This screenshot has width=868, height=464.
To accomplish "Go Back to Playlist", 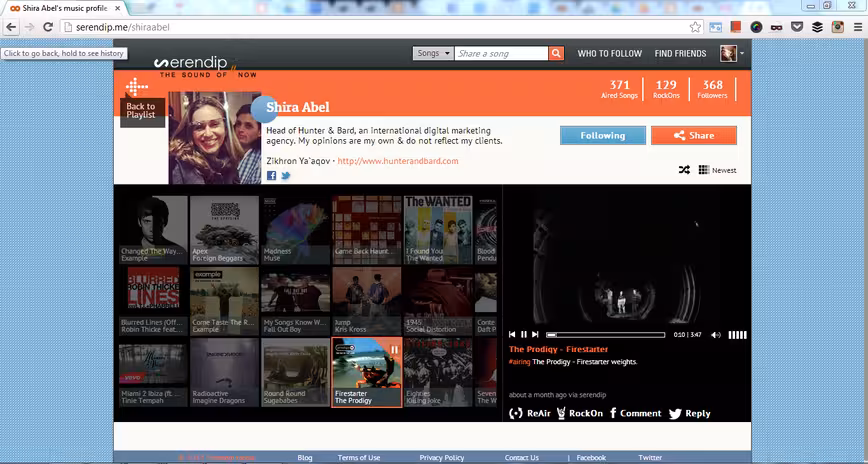I will (142, 111).
